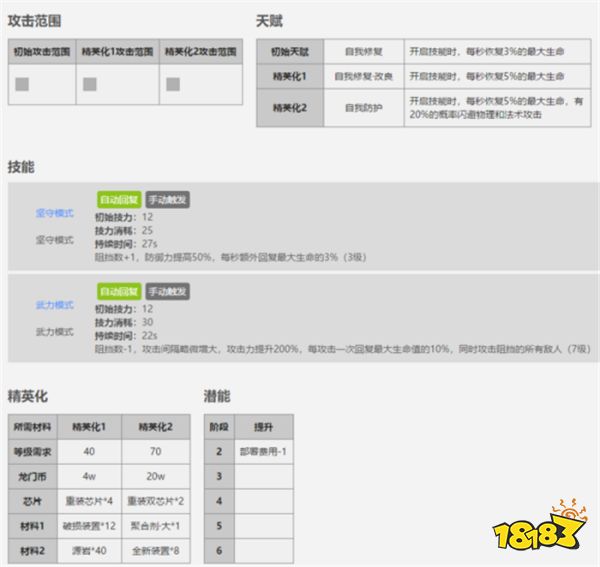
Task: Click grey 手动触发 tag in 坚守模式 skill
Action: tap(167, 200)
